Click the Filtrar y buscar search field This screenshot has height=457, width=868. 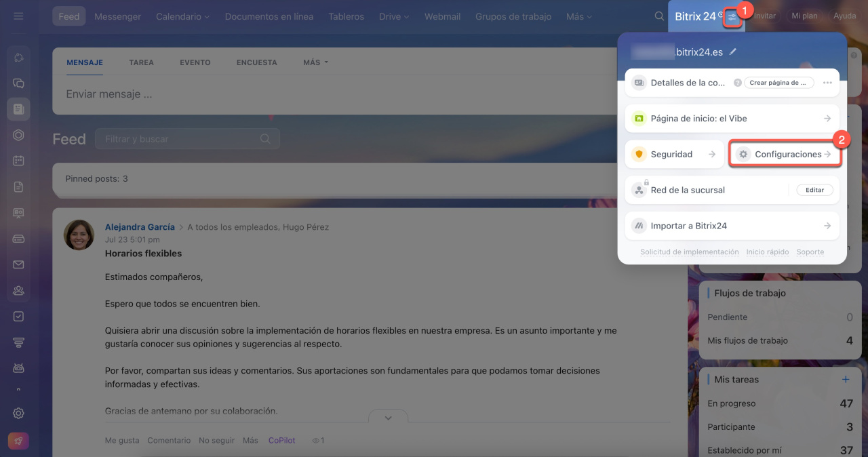pyautogui.click(x=187, y=139)
